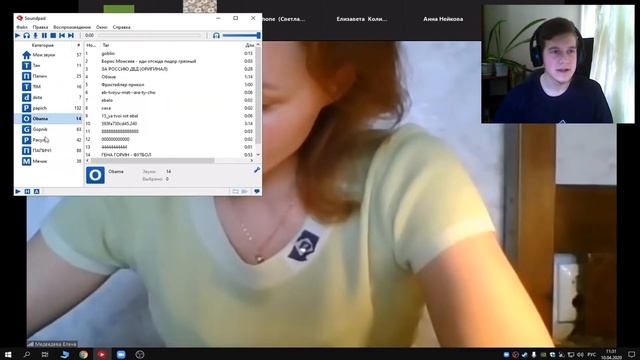
Task: Select sound 6 'ab-tvoyu-mat' row
Action: tap(169, 92)
